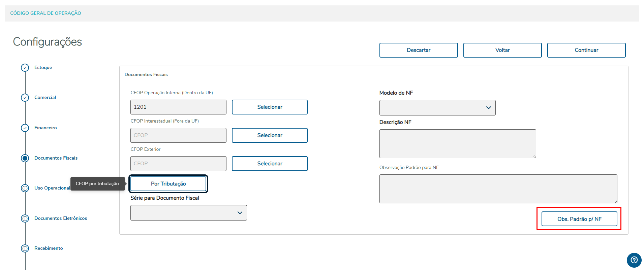Click the CFOP Interestadual input field
Screen dimensions: 644x270
(x=178, y=135)
